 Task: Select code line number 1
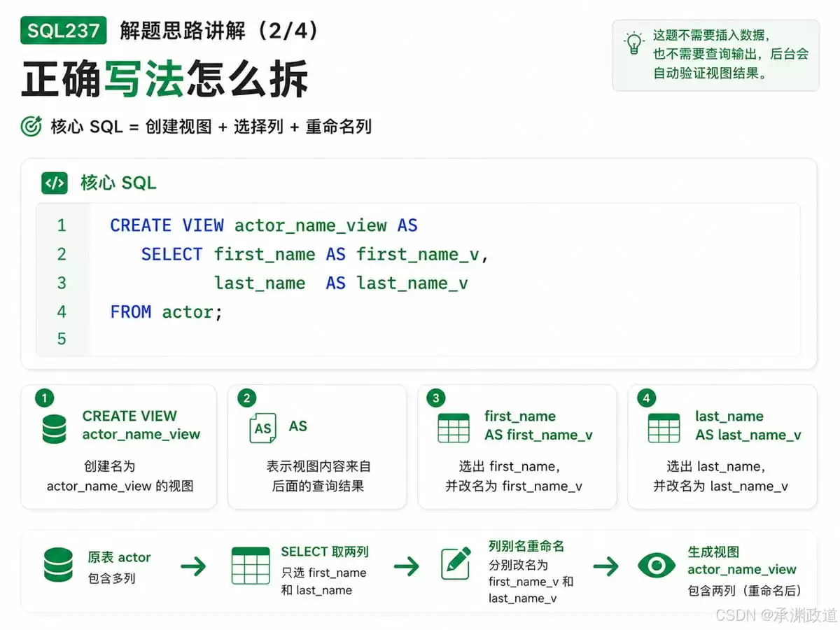[62, 225]
